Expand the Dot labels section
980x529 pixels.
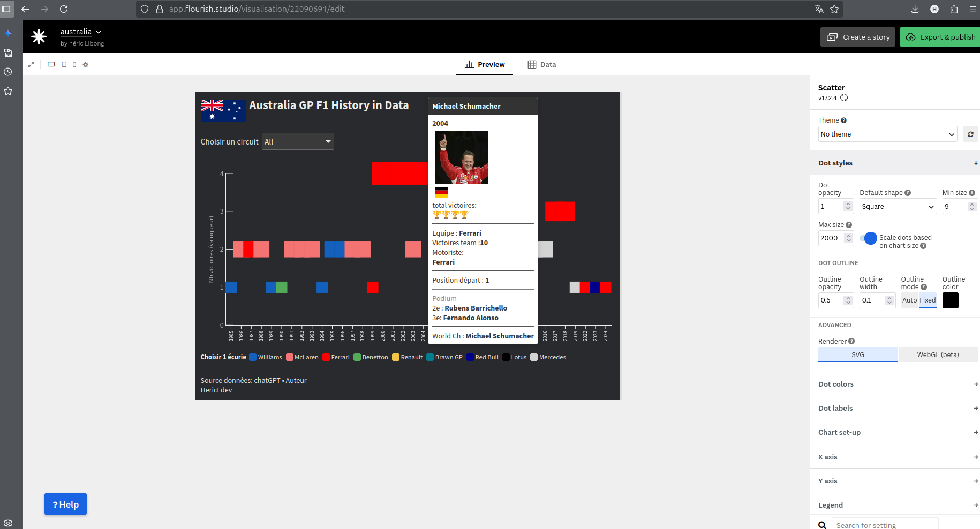tap(895, 408)
